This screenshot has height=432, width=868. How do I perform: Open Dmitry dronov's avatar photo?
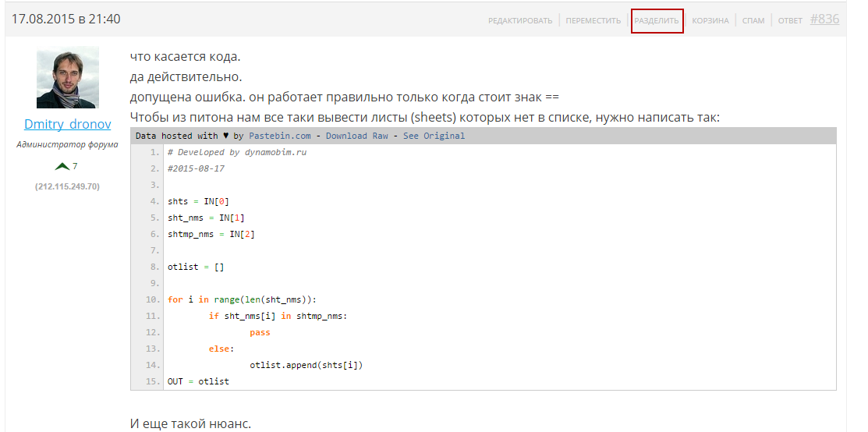tap(68, 77)
